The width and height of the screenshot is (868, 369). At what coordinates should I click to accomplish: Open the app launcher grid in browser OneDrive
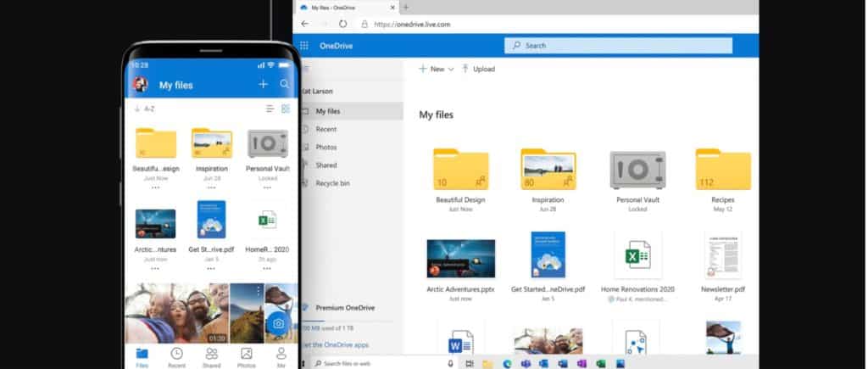tap(304, 46)
